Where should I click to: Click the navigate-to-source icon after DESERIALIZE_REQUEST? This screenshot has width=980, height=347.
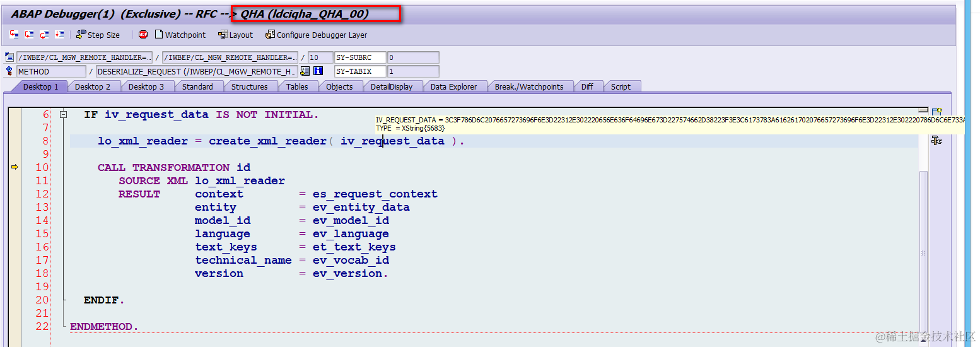coord(305,71)
